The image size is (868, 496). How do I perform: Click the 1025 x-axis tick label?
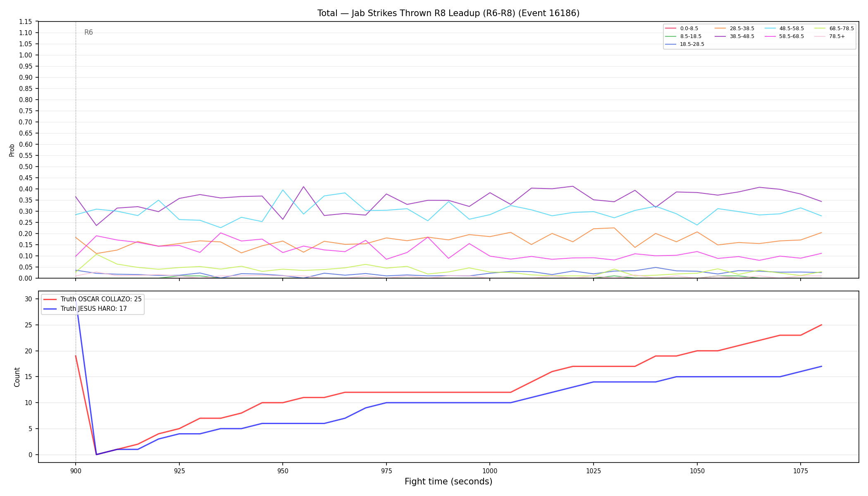point(594,471)
